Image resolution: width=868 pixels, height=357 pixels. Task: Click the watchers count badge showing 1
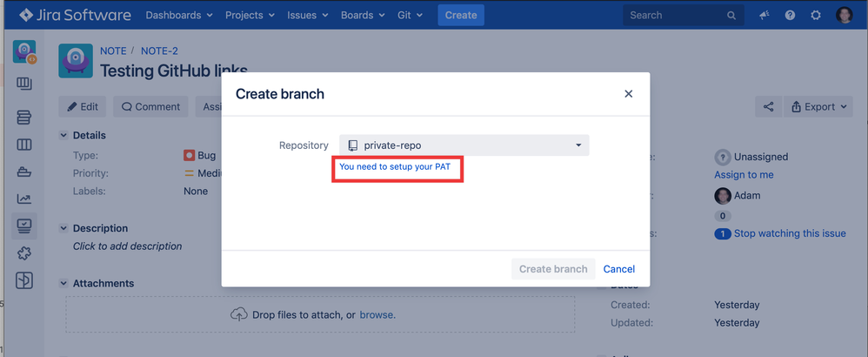click(723, 234)
